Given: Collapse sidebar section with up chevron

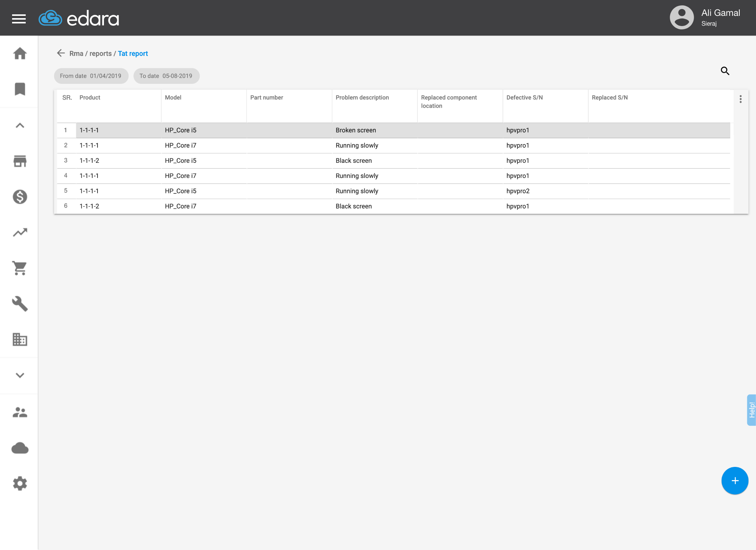Looking at the screenshot, I should click(x=20, y=125).
